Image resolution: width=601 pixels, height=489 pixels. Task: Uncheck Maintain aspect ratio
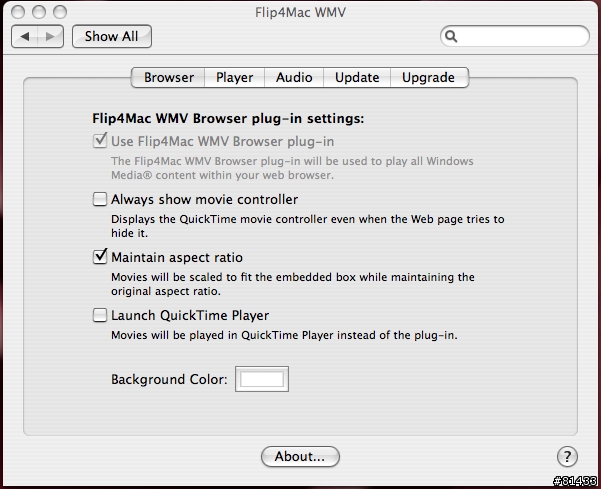(x=100, y=257)
